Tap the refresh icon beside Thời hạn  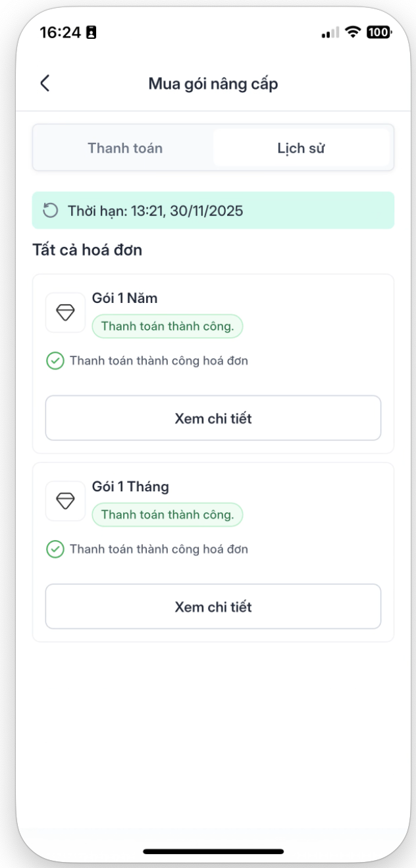50,211
